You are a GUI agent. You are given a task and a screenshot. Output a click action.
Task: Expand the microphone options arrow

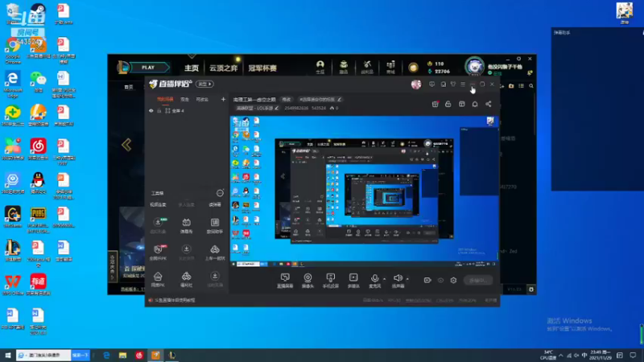pos(385,279)
